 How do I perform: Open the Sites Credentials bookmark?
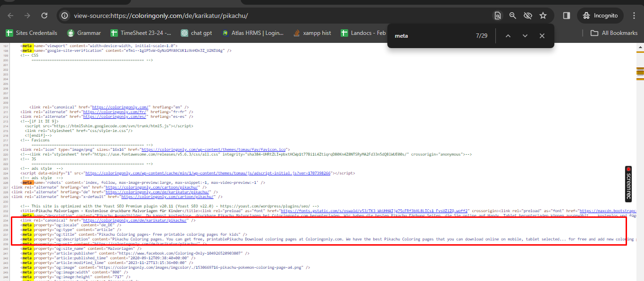tap(31, 33)
